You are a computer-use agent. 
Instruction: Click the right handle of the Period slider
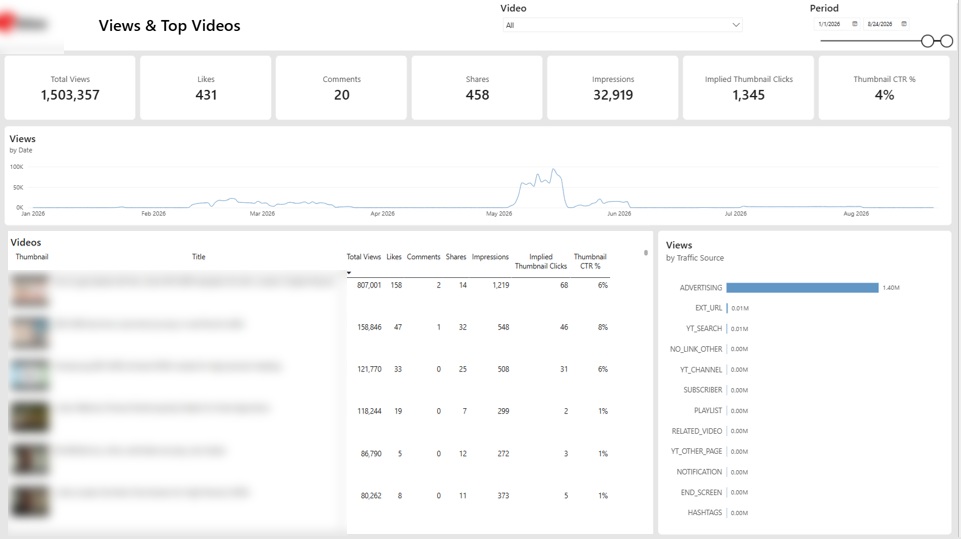click(947, 41)
